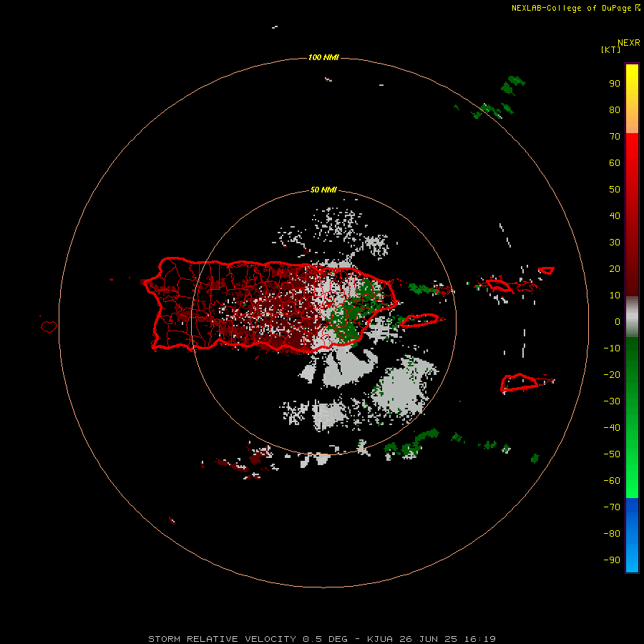
Task: Click the KJUA station identifier
Action: [380, 639]
